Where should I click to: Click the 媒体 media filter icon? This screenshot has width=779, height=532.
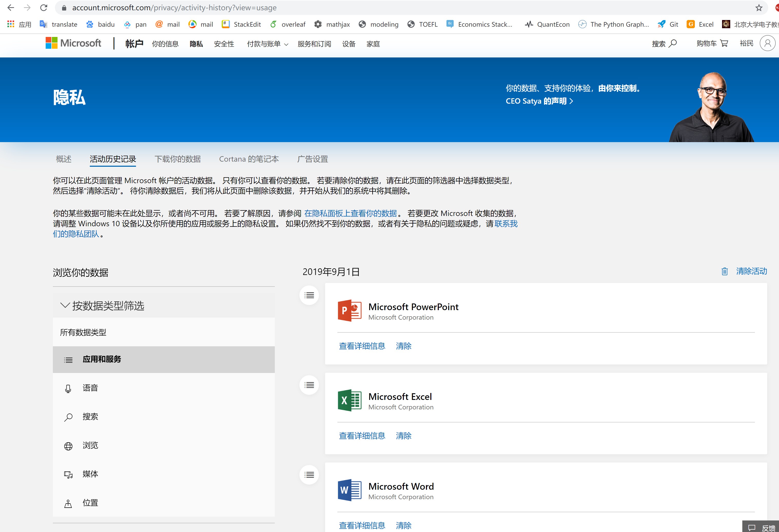click(68, 475)
